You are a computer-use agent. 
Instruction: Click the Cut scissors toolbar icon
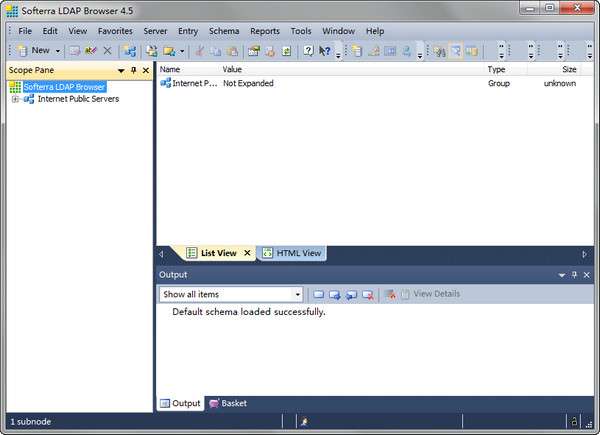[199, 51]
